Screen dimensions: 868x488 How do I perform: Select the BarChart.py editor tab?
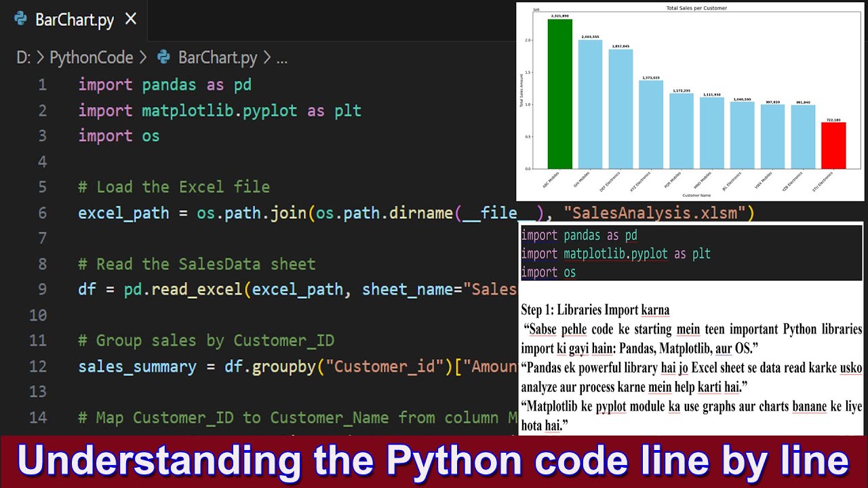tap(73, 19)
